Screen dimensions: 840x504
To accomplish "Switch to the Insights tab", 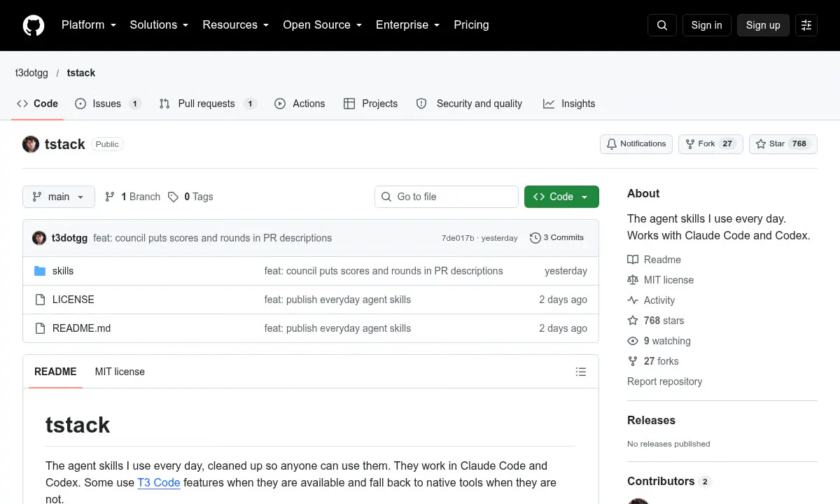I will pyautogui.click(x=569, y=104).
